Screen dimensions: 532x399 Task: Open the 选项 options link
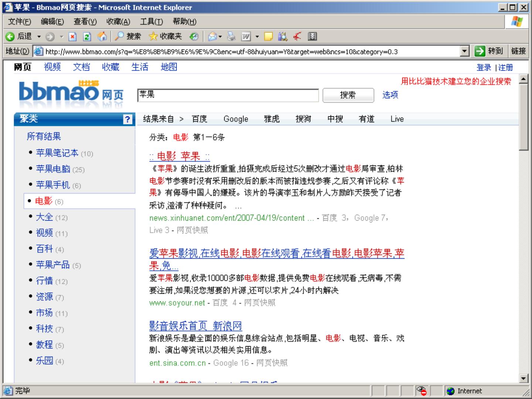click(x=390, y=95)
